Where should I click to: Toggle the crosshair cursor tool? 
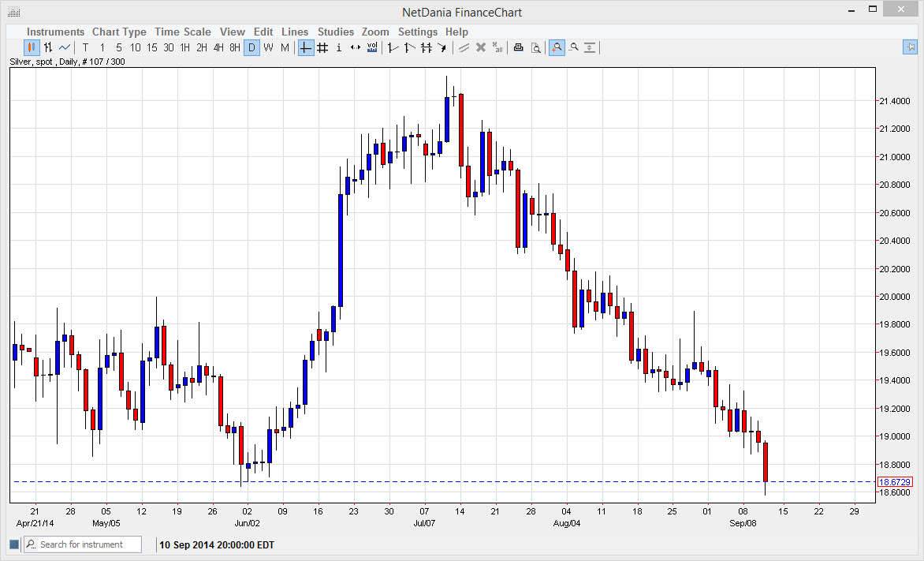306,48
